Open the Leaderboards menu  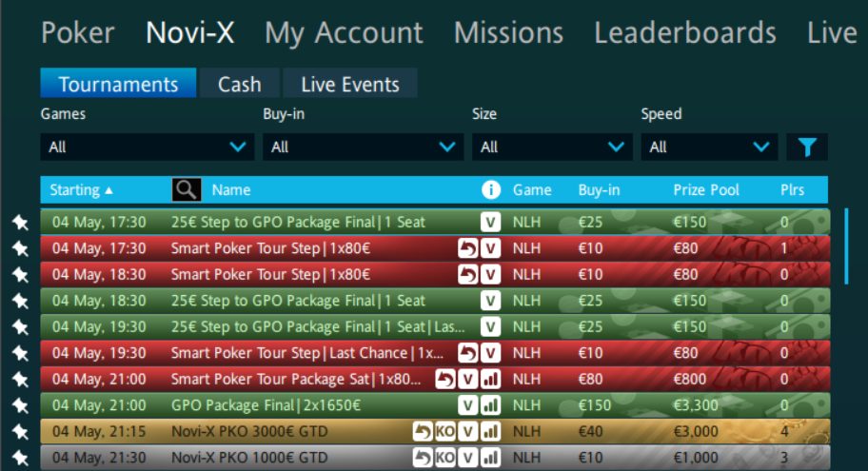(x=684, y=32)
